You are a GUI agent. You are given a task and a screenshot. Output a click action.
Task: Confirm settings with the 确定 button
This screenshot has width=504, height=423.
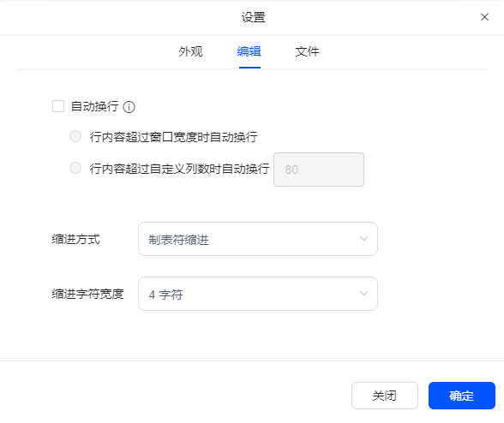click(x=461, y=396)
